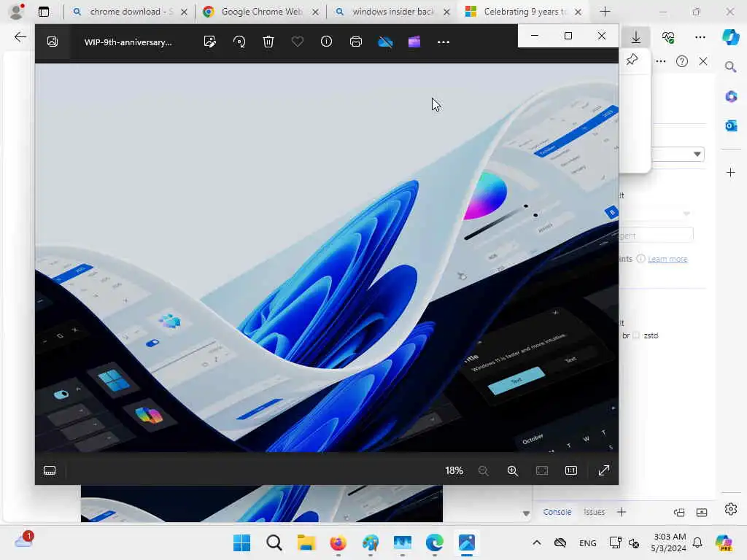The height and width of the screenshot is (560, 747).
Task: Print the photo
Action: (356, 42)
